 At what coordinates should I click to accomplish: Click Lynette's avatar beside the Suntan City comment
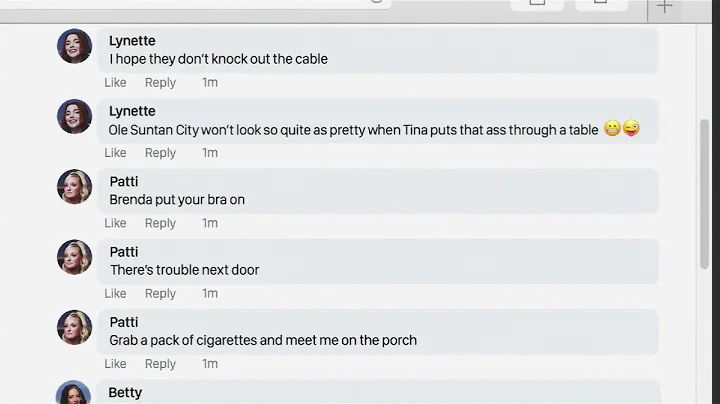[74, 116]
